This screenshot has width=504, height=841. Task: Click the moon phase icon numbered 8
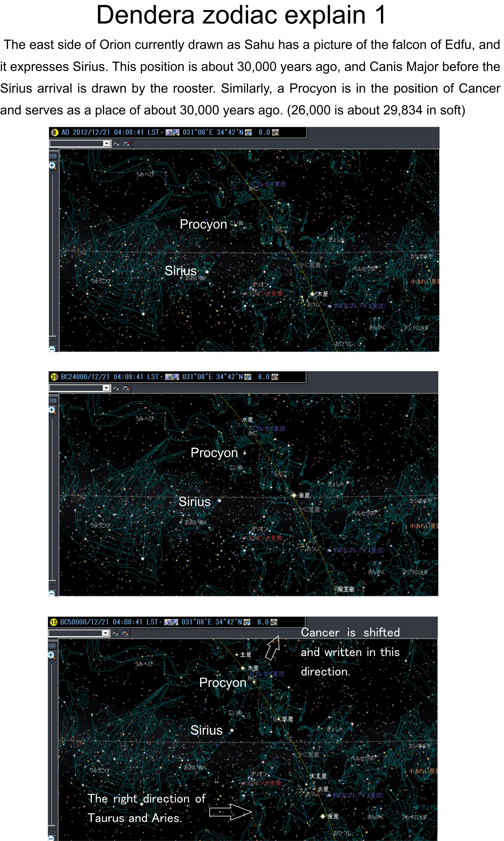point(55,132)
